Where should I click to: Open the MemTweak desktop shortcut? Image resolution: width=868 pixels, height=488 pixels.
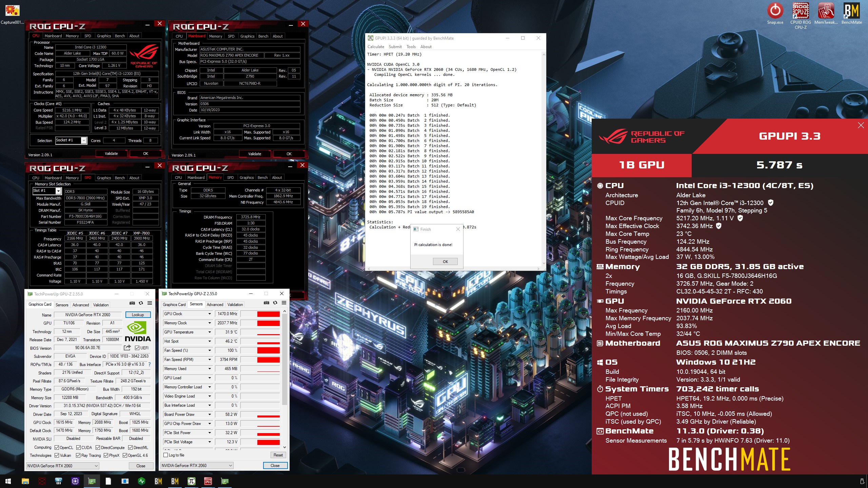point(826,14)
